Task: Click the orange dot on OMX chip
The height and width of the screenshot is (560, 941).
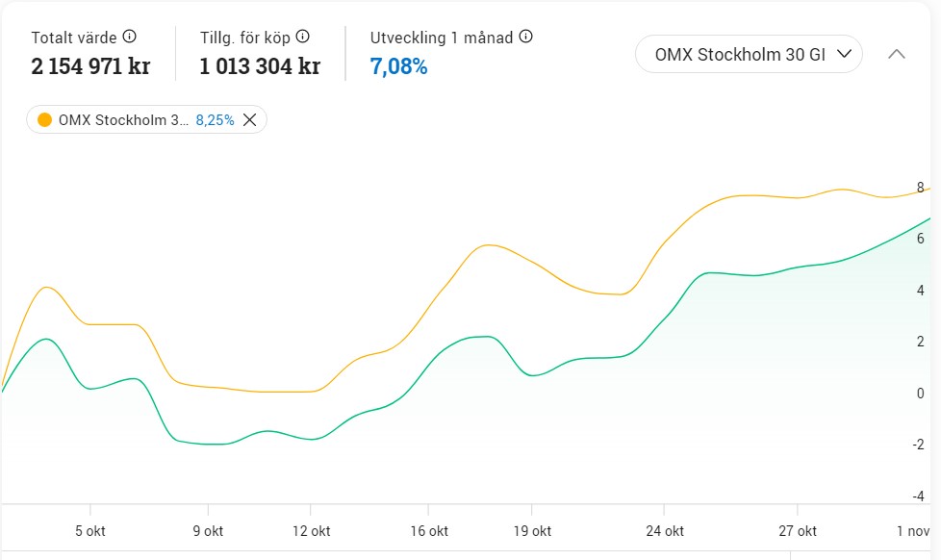Action: pos(44,120)
